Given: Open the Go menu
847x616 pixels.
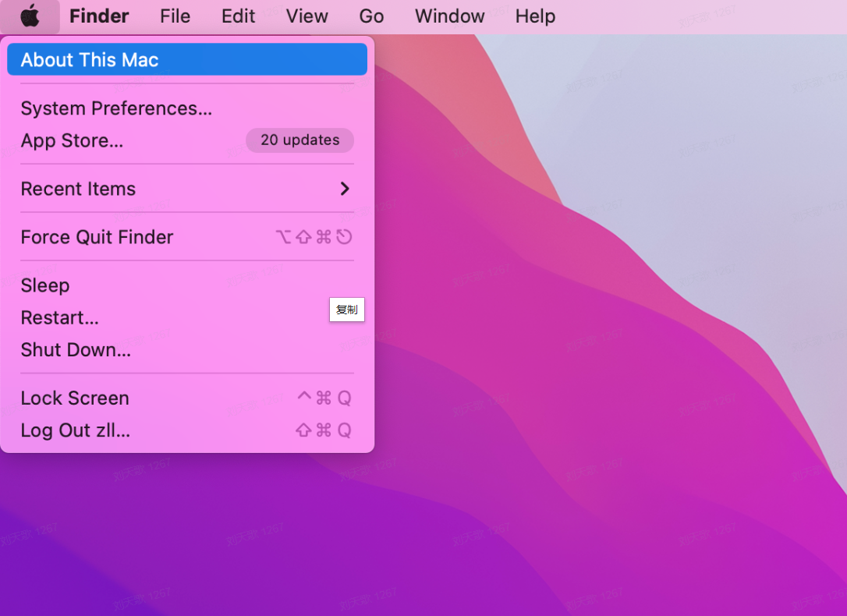Looking at the screenshot, I should click(x=372, y=16).
